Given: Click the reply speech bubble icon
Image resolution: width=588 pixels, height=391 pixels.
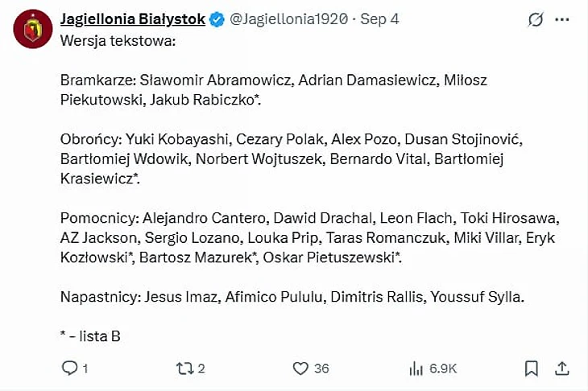Looking at the screenshot, I should click(x=70, y=368).
